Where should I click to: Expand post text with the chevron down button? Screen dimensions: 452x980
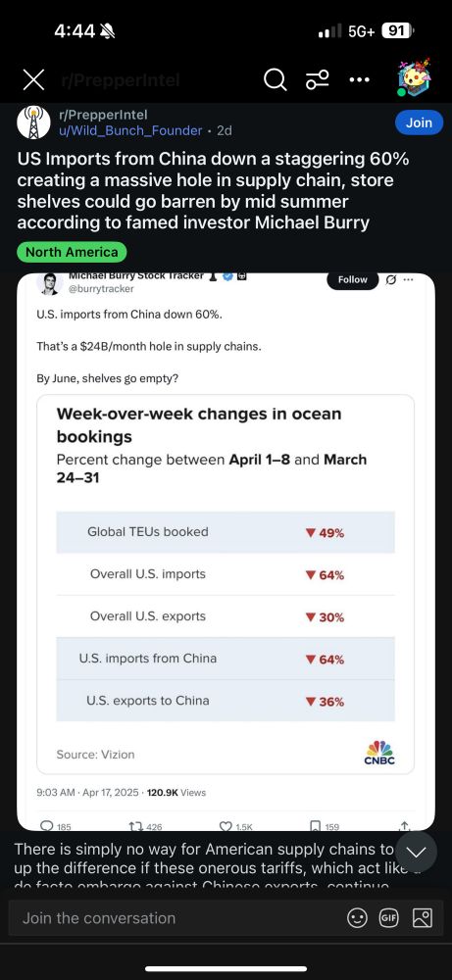coord(416,853)
